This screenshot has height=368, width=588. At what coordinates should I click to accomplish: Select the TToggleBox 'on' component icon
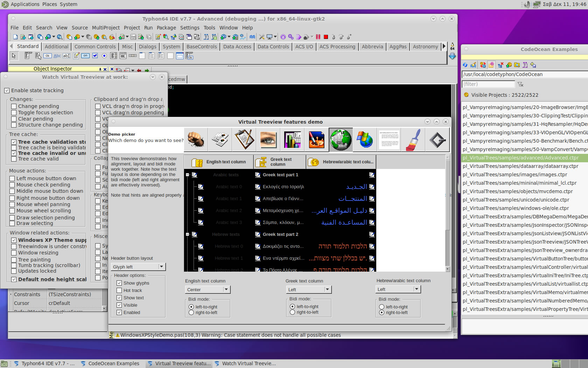[85, 56]
